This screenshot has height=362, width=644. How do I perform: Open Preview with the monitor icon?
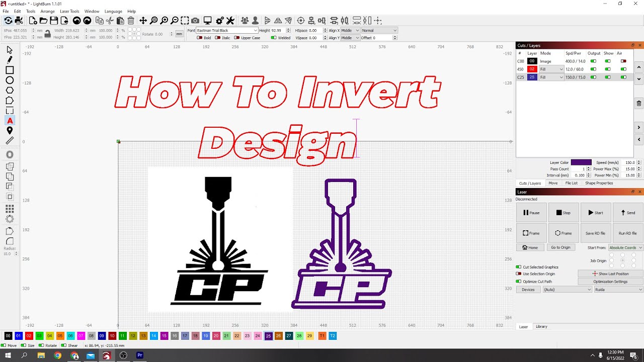[207, 21]
